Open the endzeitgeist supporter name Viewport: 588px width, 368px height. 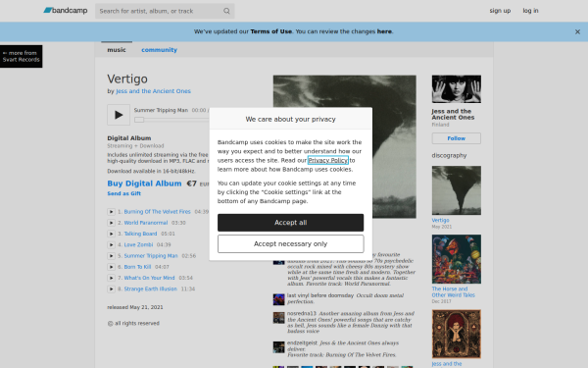302,342
